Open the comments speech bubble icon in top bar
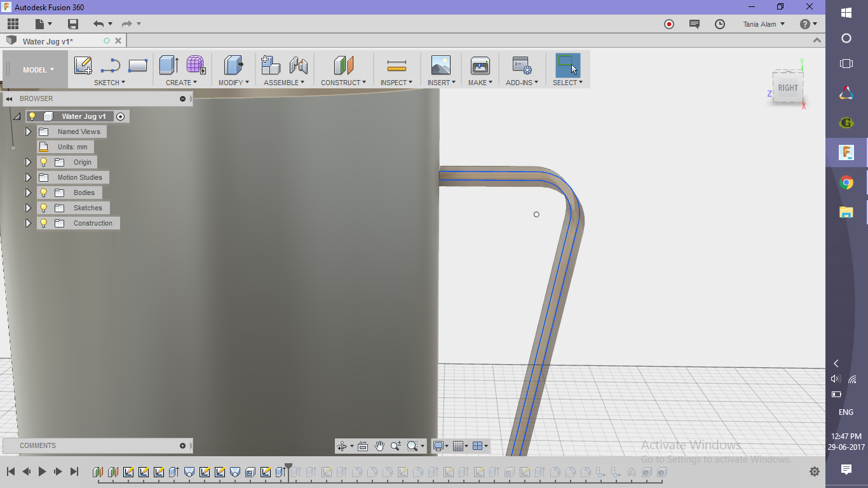868x488 pixels. pyautogui.click(x=695, y=24)
